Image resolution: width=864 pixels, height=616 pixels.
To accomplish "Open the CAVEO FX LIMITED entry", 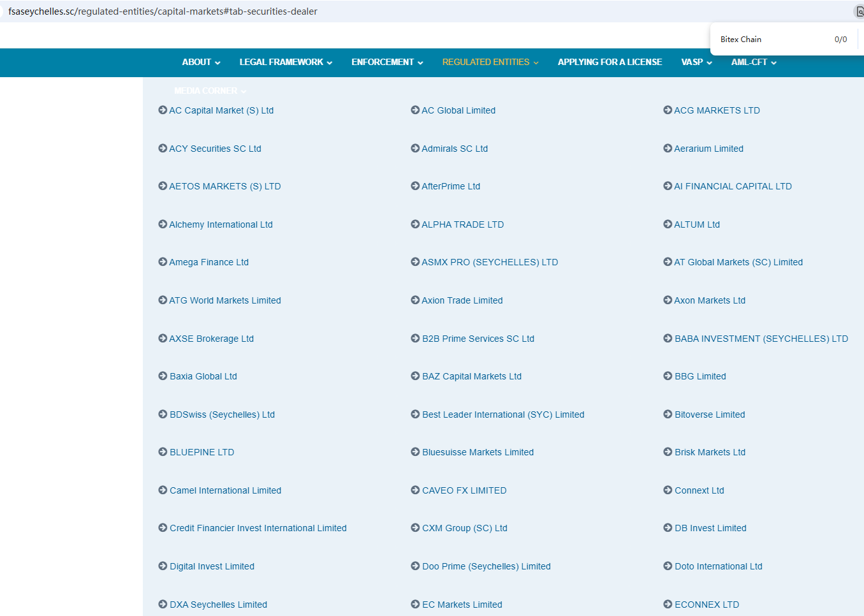I will [x=464, y=490].
